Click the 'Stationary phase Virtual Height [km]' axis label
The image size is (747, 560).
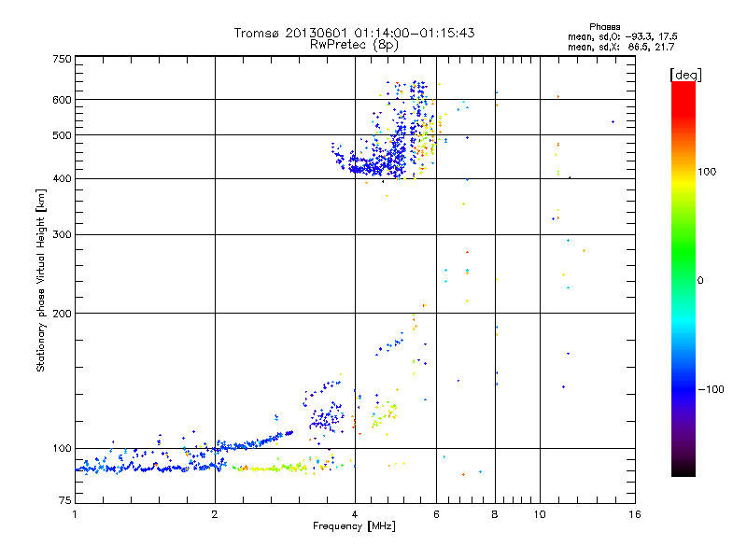(41, 280)
